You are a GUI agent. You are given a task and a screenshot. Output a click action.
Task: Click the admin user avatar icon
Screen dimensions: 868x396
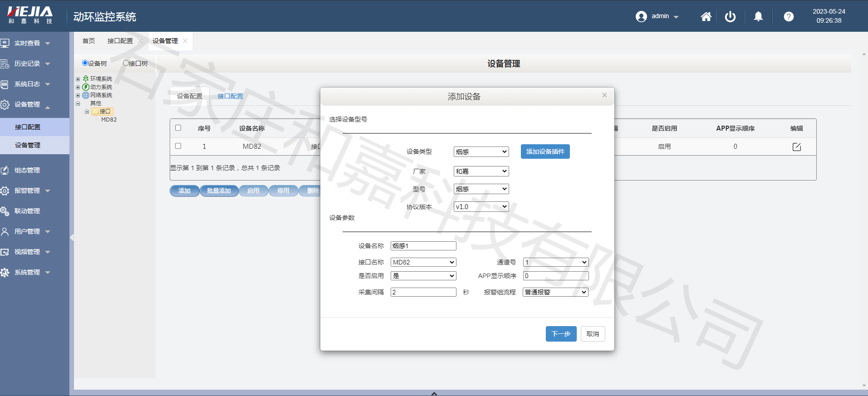coord(641,17)
